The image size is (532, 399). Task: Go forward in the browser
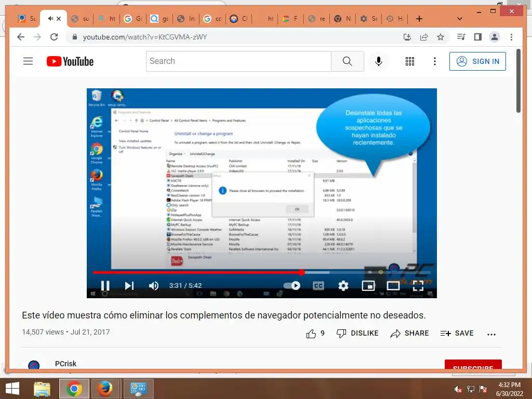[37, 37]
